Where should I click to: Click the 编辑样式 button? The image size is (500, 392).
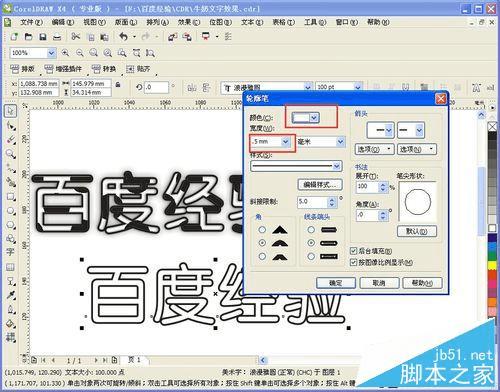point(320,184)
